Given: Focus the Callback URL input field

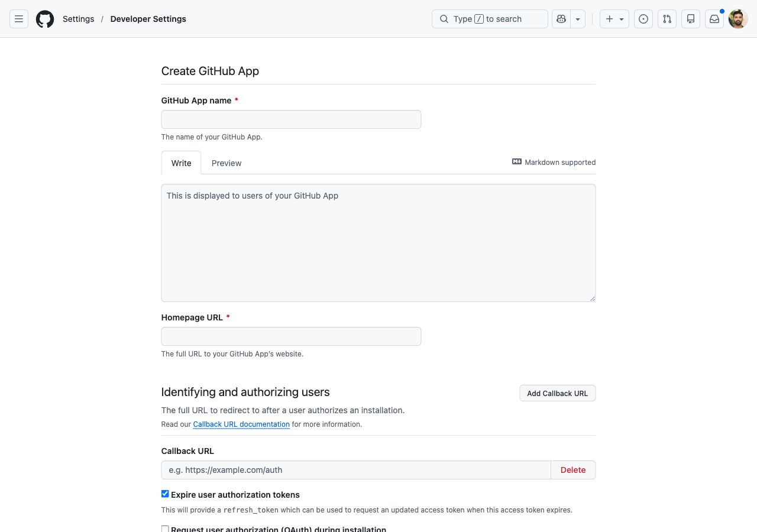Looking at the screenshot, I should (x=356, y=470).
